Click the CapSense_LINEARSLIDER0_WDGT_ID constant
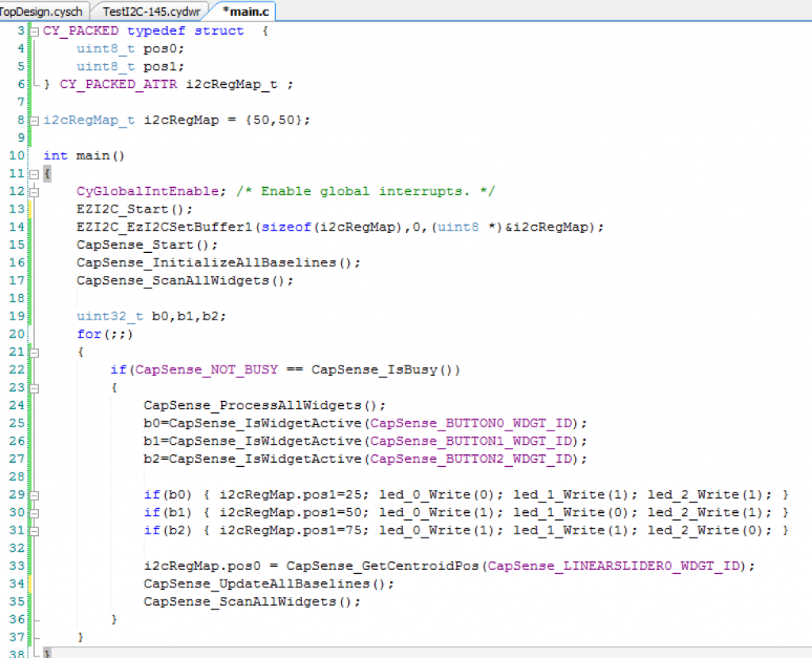812x658 pixels. (617, 566)
